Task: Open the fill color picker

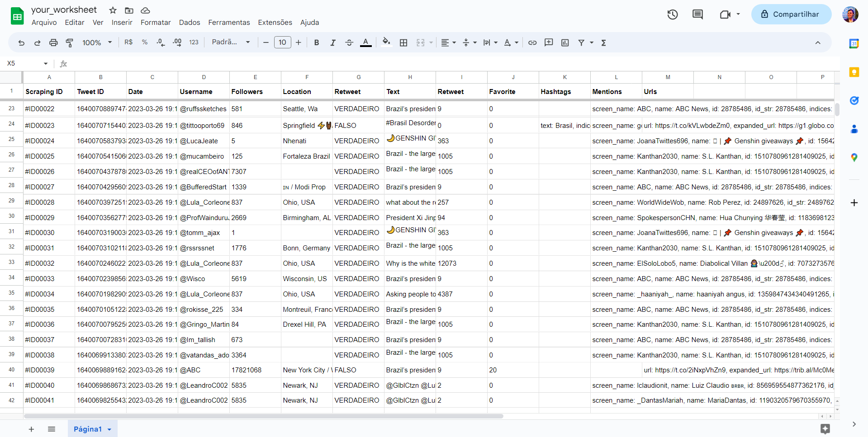Action: coord(386,42)
